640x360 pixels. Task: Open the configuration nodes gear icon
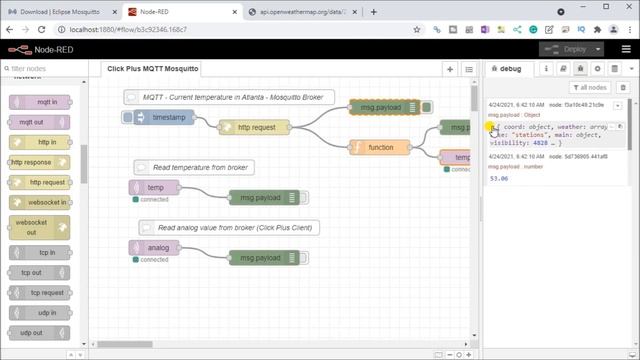click(x=598, y=69)
